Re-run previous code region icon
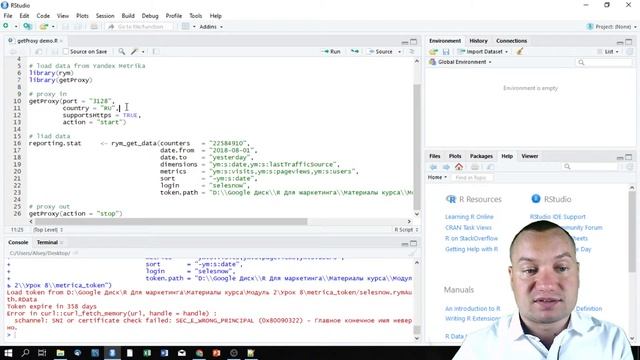 coord(355,51)
